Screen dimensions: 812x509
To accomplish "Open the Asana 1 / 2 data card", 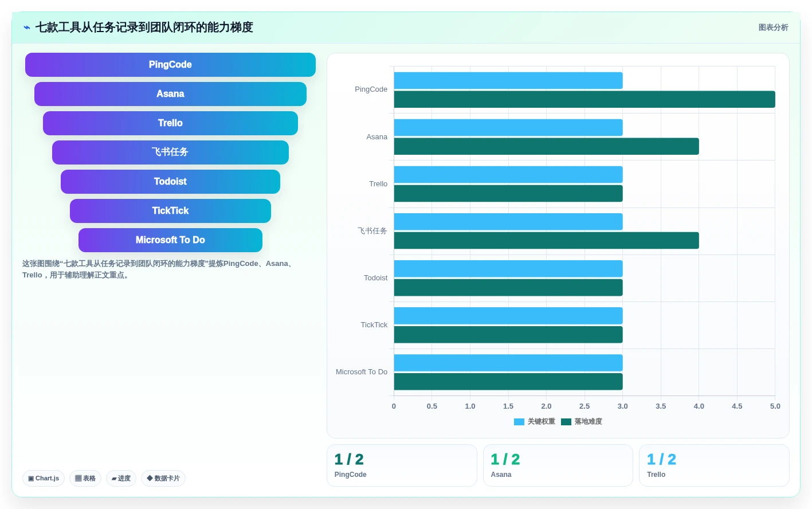I will [x=558, y=465].
